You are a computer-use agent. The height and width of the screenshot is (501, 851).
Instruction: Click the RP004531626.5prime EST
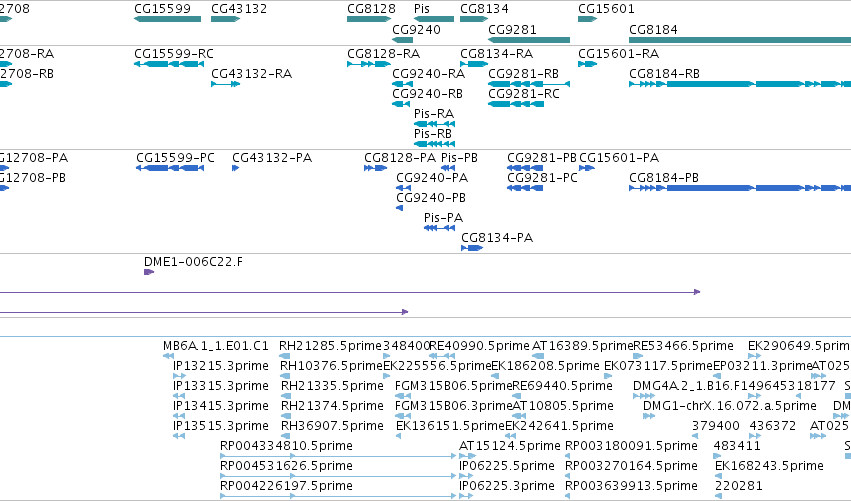(338, 477)
